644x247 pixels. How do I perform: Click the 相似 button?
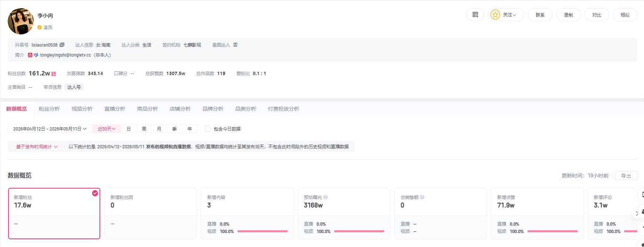click(625, 15)
